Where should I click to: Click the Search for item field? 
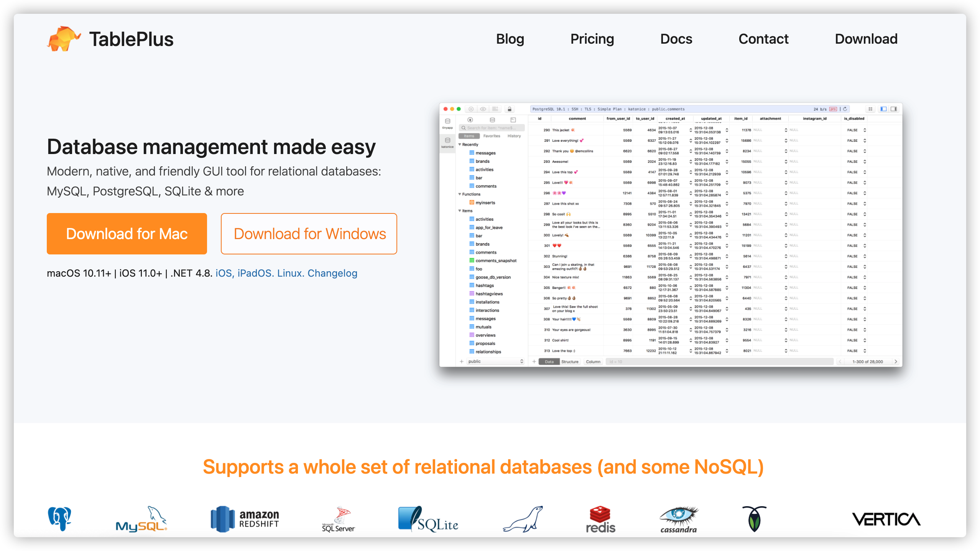point(492,128)
